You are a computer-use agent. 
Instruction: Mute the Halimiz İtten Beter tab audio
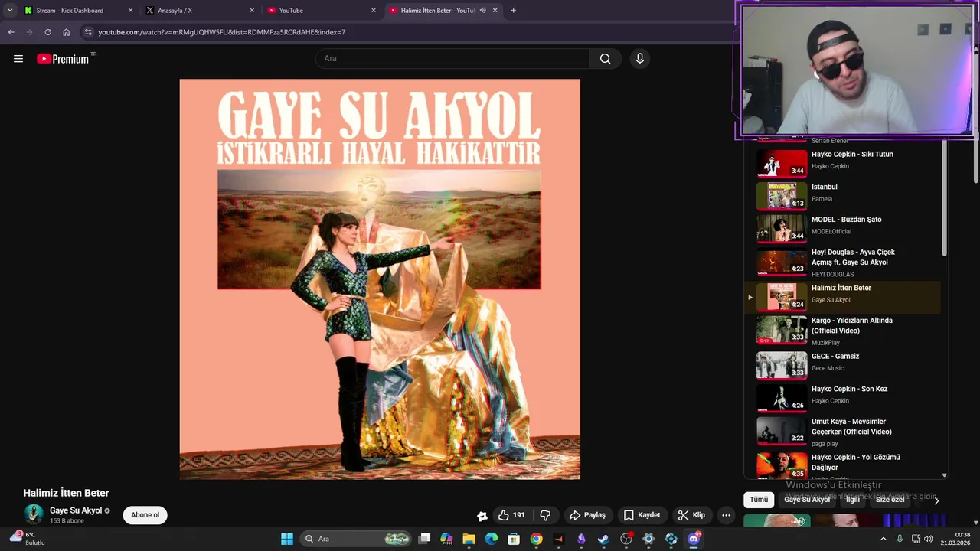(482, 11)
